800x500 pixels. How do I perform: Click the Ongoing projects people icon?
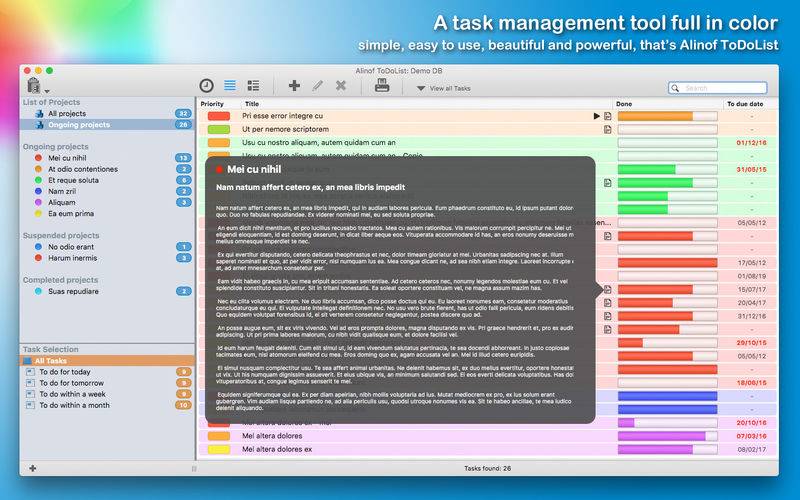point(39,124)
